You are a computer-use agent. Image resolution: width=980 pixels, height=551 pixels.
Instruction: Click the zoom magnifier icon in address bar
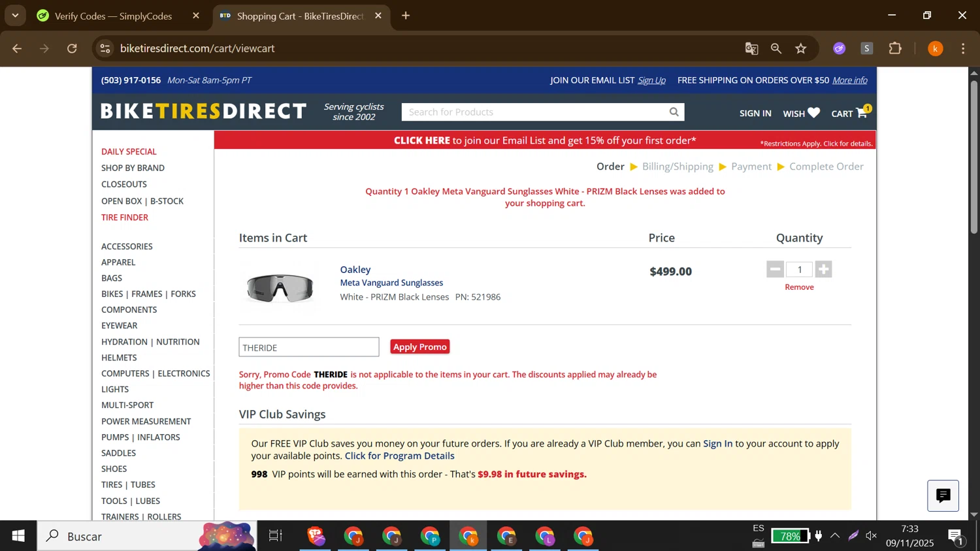pos(776,48)
